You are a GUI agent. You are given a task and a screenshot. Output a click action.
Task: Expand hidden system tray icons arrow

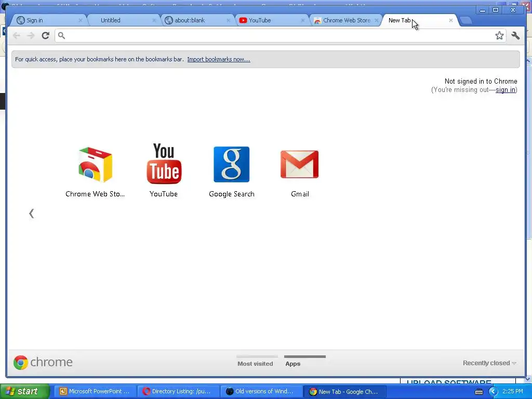(x=493, y=392)
